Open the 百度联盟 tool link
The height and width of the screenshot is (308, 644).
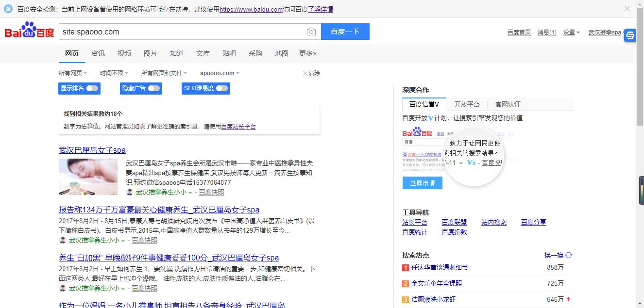[x=454, y=222]
